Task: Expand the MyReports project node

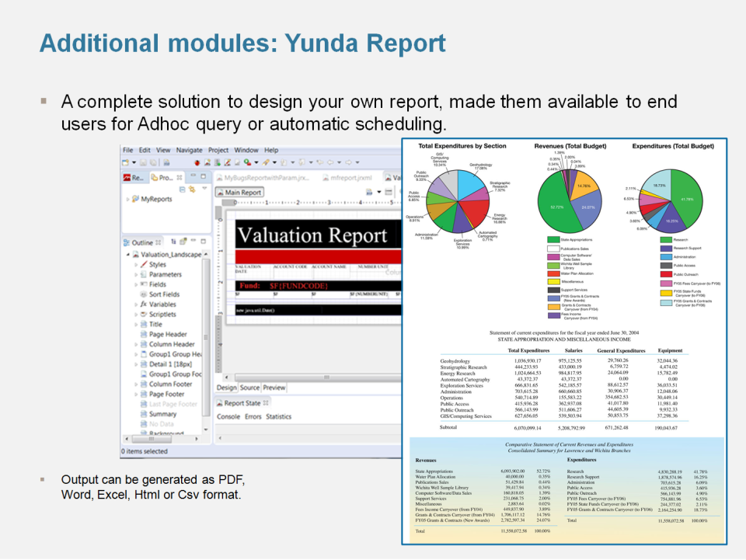Action: tap(127, 199)
